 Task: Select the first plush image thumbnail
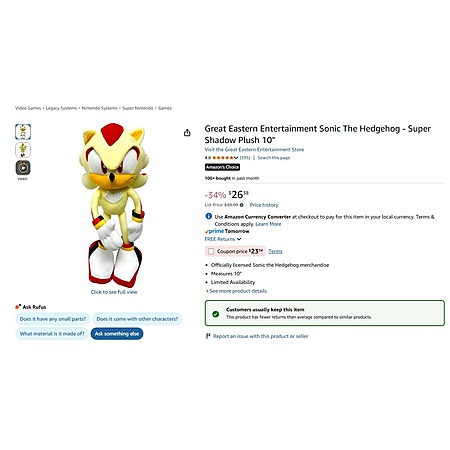tap(23, 132)
